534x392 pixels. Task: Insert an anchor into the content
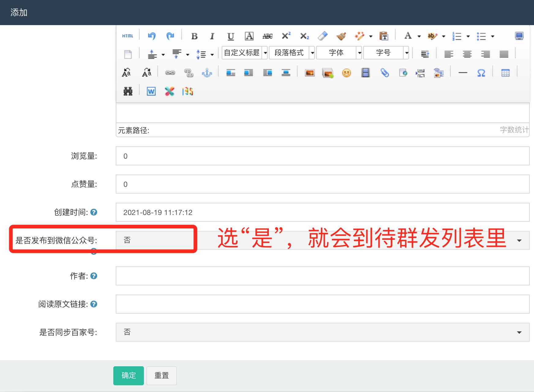(207, 73)
